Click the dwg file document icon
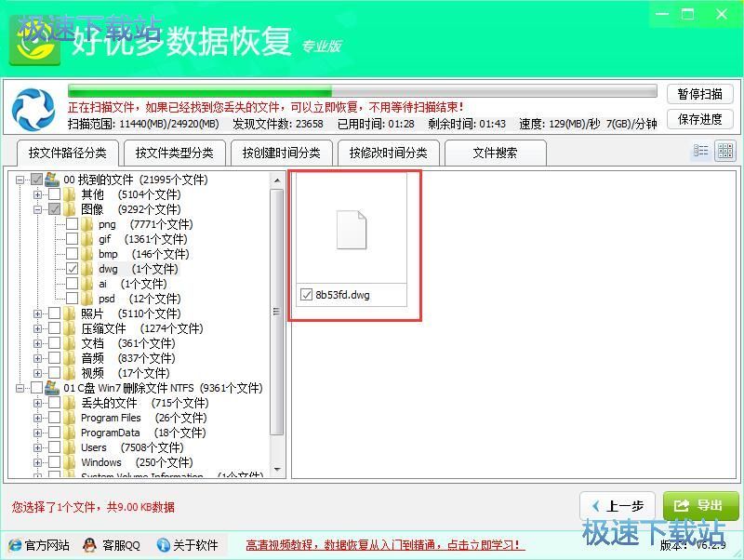The height and width of the screenshot is (560, 744). point(352,230)
